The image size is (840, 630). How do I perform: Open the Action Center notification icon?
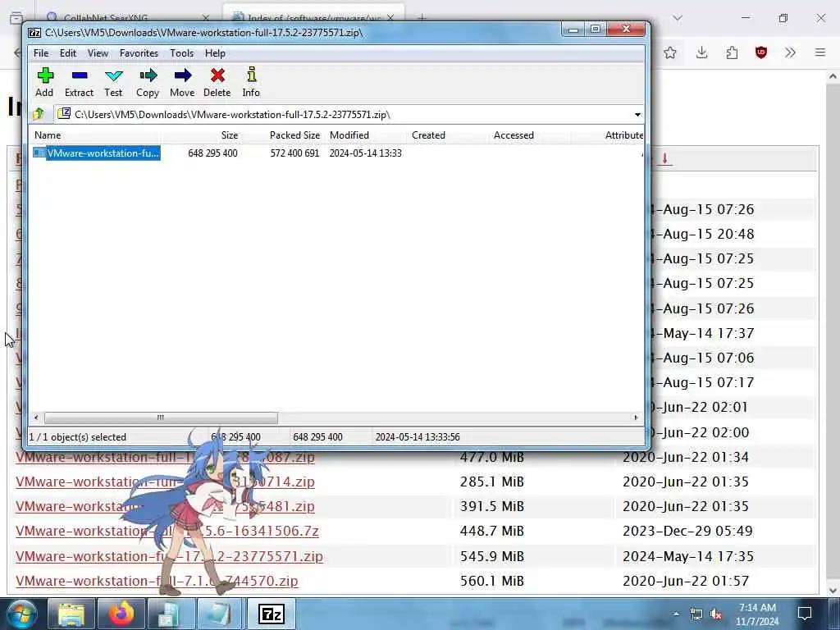point(804,614)
